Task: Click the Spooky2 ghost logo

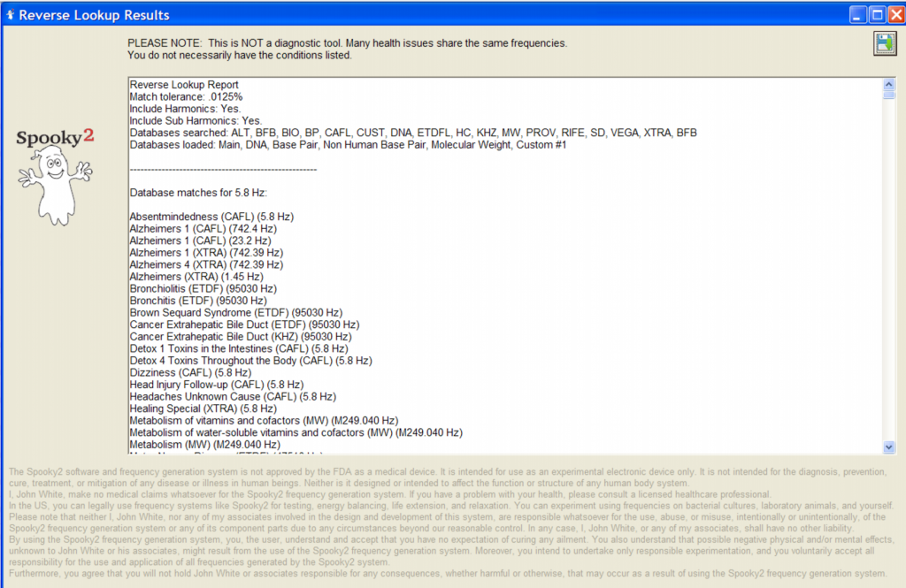Action: click(x=55, y=175)
